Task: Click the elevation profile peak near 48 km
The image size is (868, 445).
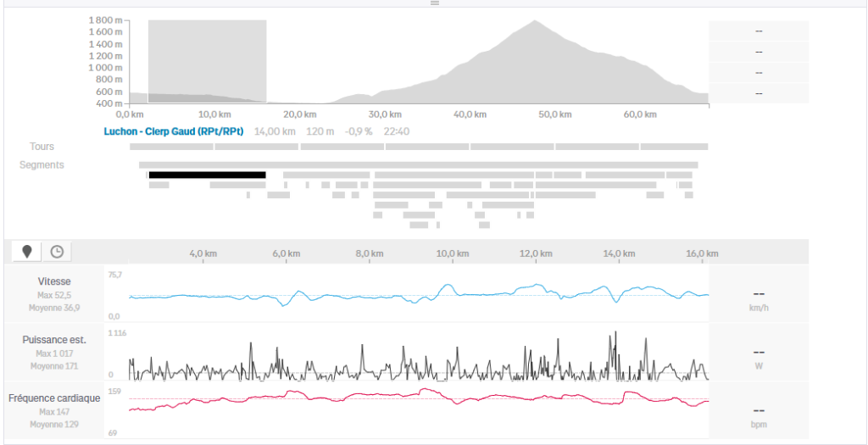Action: coord(535,22)
